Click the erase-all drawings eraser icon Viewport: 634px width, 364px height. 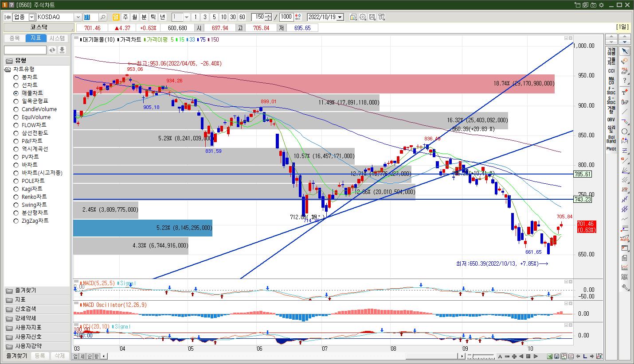tap(625, 71)
